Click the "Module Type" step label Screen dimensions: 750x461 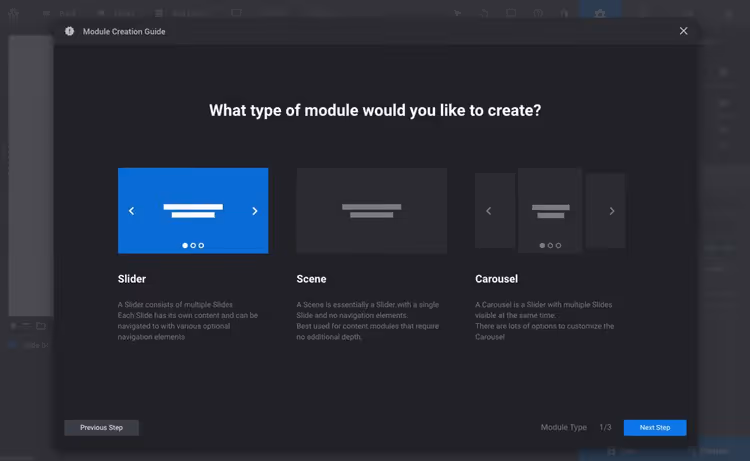[x=563, y=428]
